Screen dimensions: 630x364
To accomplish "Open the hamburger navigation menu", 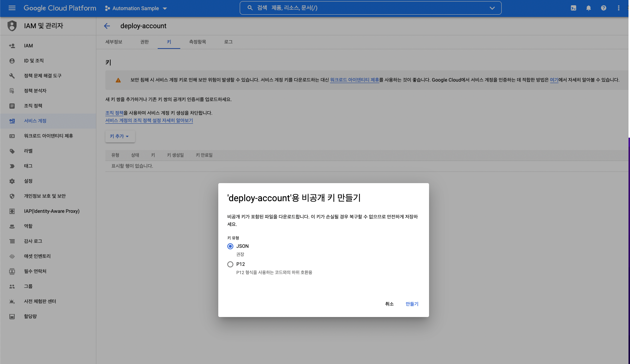I will point(12,8).
